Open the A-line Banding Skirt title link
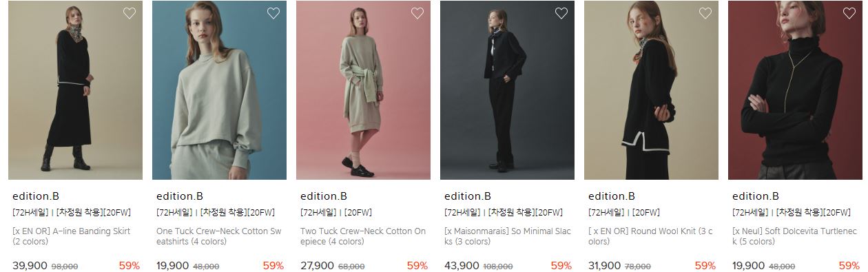Viewport: 868px width, 272px height. point(72,236)
